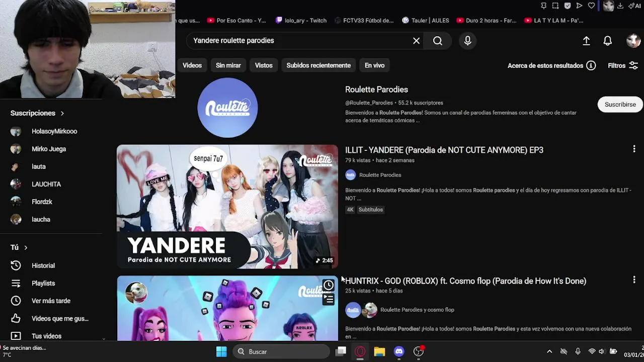Viewport: 644px width, 362px height.
Task: Open the YouTube account avatar menu
Action: [633, 41]
